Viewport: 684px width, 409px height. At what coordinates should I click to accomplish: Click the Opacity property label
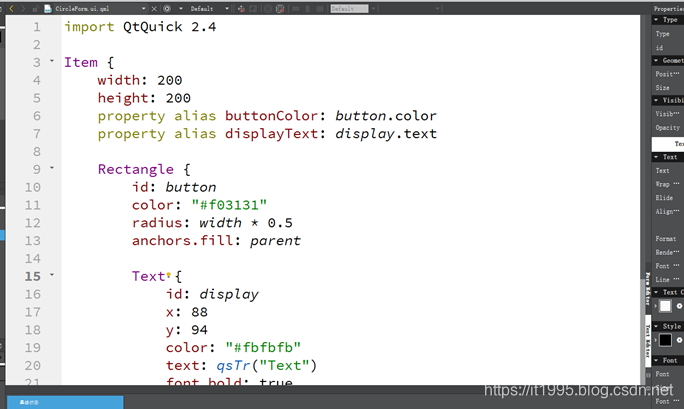click(667, 128)
